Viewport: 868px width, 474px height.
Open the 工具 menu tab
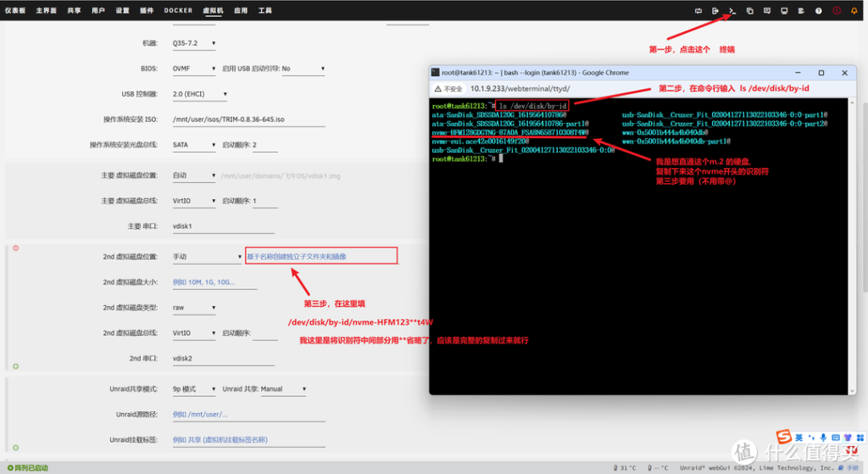point(265,10)
